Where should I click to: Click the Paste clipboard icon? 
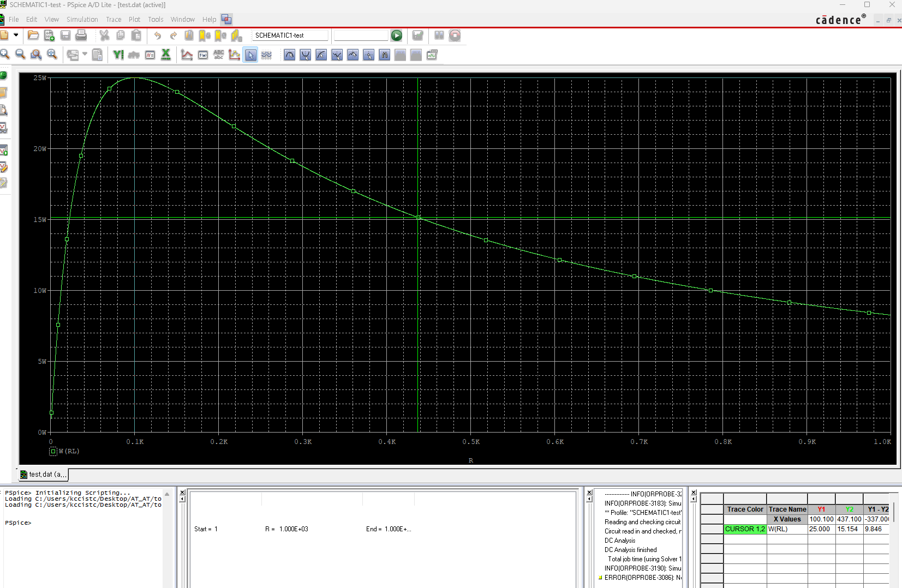click(136, 35)
